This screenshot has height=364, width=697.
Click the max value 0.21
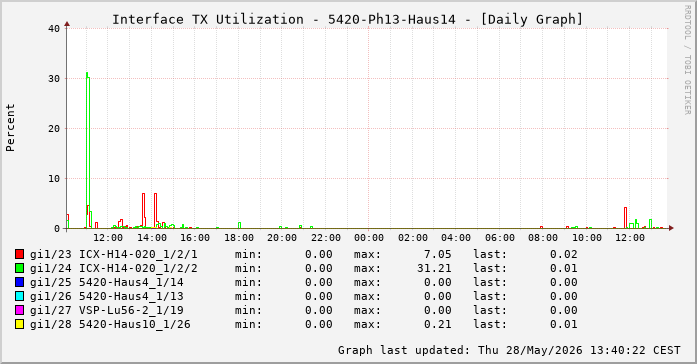(437, 324)
